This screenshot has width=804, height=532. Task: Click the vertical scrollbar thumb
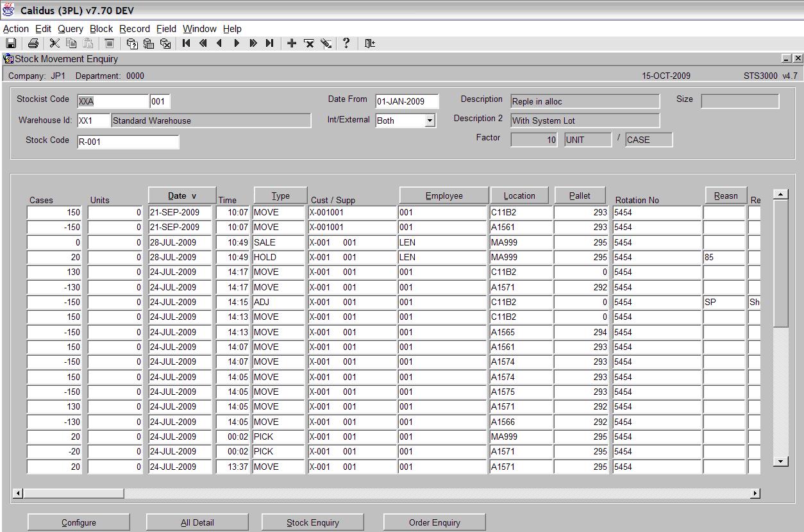coord(780,263)
